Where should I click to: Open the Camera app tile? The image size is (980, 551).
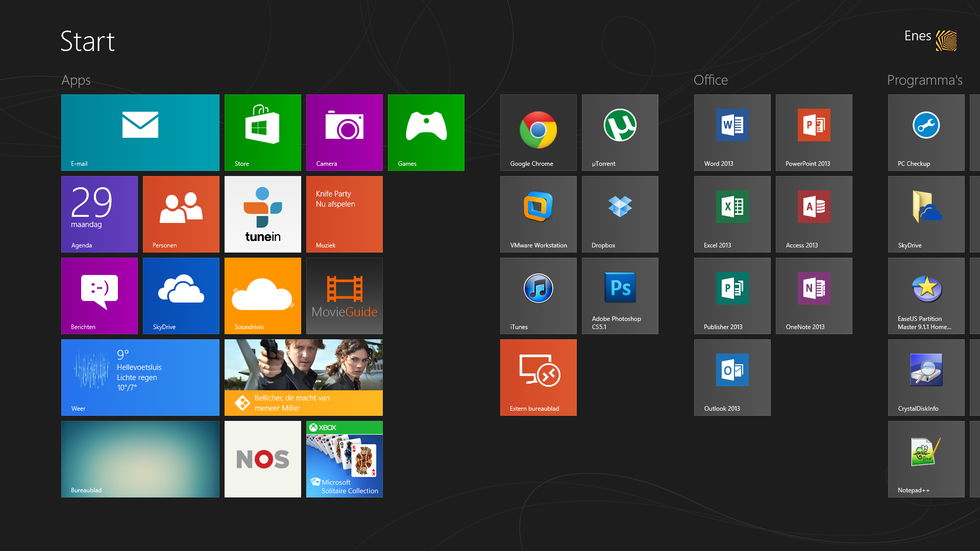pyautogui.click(x=344, y=132)
